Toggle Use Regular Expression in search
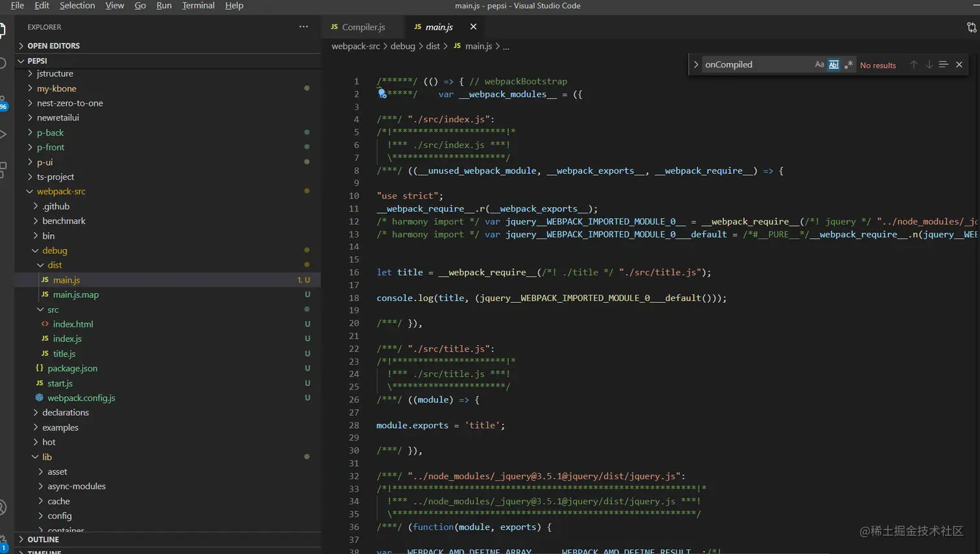Screen dimensions: 980x554 point(848,64)
